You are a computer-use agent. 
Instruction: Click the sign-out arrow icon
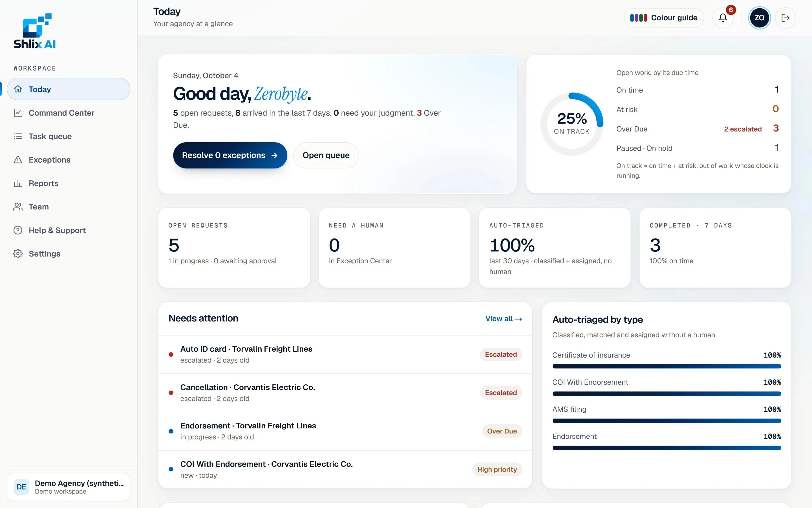tap(785, 18)
